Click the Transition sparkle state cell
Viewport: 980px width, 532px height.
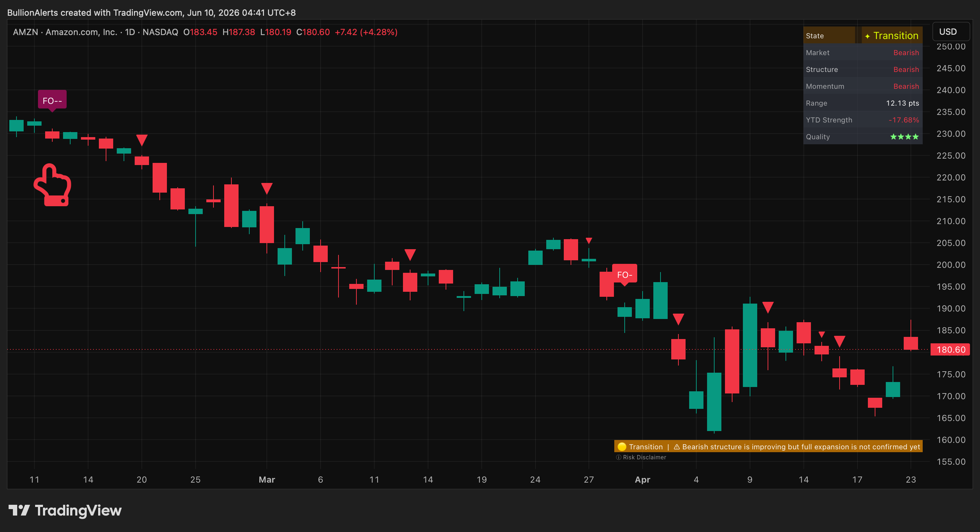(x=892, y=35)
